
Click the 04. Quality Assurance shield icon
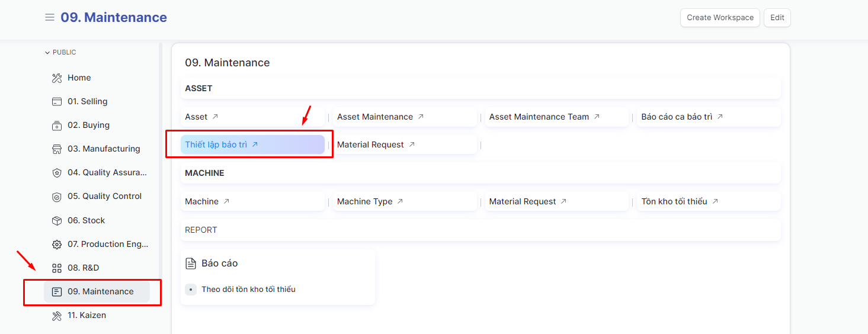(x=57, y=173)
